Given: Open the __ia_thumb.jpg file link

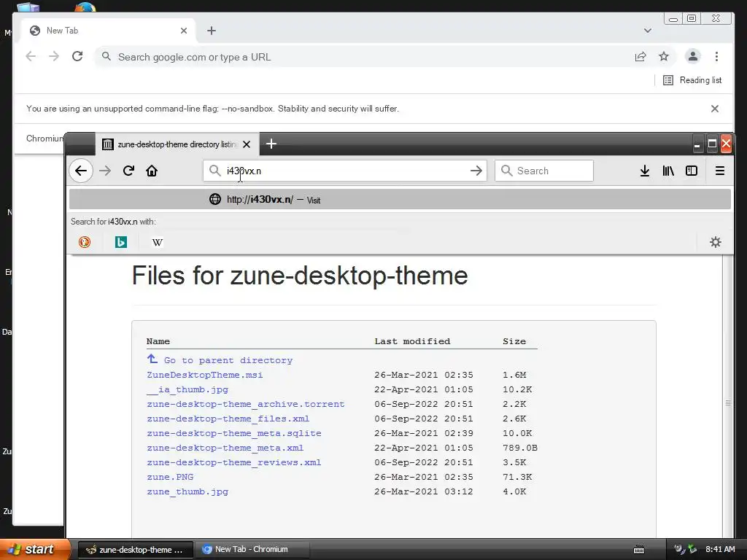Looking at the screenshot, I should click(x=187, y=389).
